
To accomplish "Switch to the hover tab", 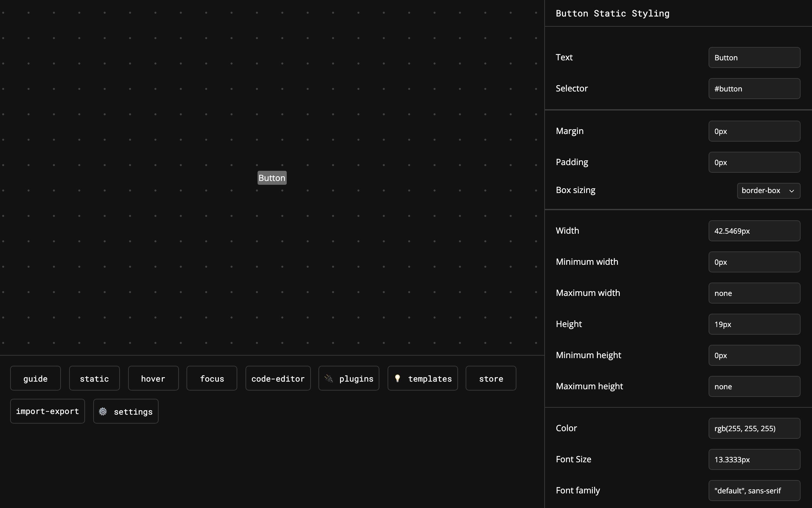I will point(153,378).
